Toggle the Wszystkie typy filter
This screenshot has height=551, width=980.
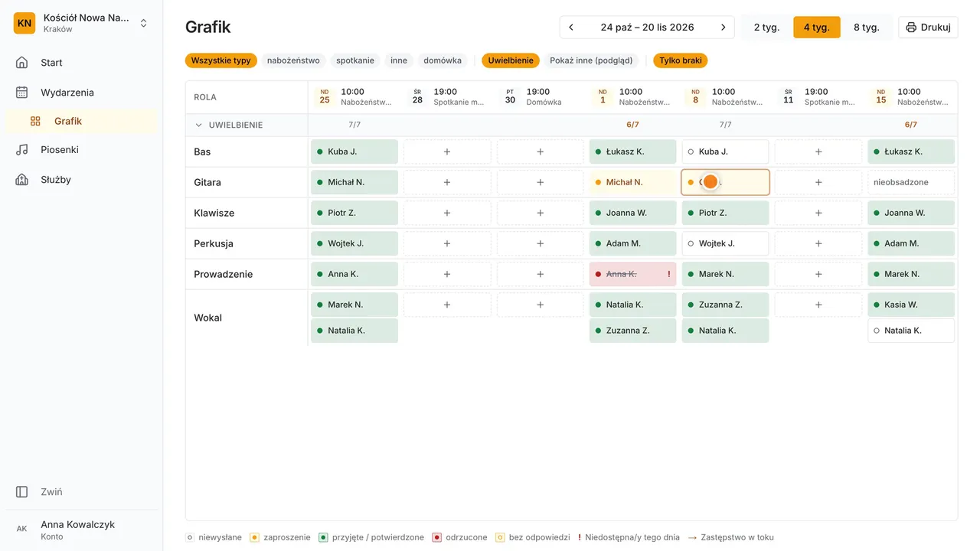[221, 60]
